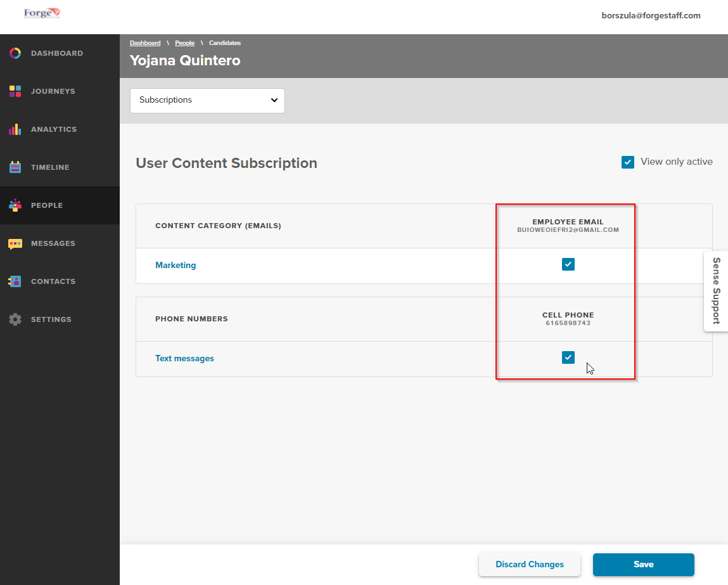
Task: Open the People menu label
Action: [x=47, y=205]
